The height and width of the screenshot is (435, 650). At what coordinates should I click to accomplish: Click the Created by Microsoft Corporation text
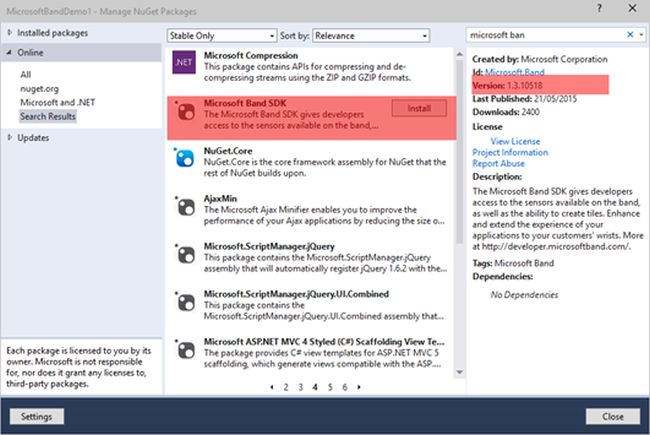540,59
